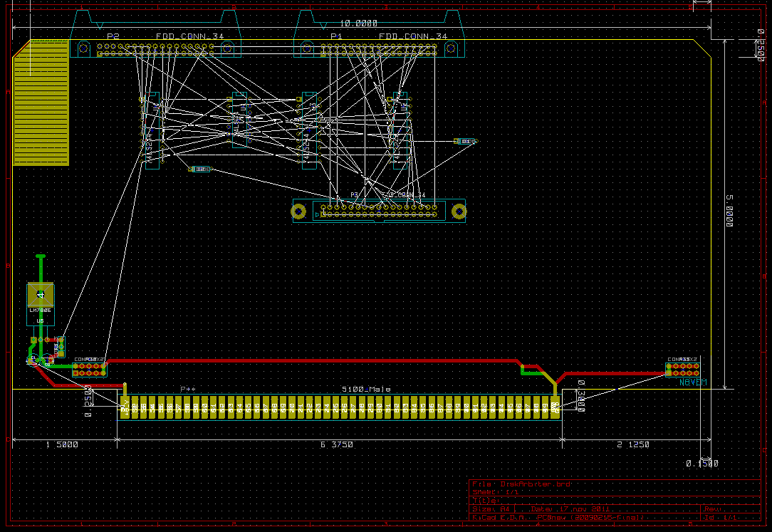Select the 1.5000 dimension text
Image resolution: width=772 pixels, height=532 pixels.
coord(62,444)
